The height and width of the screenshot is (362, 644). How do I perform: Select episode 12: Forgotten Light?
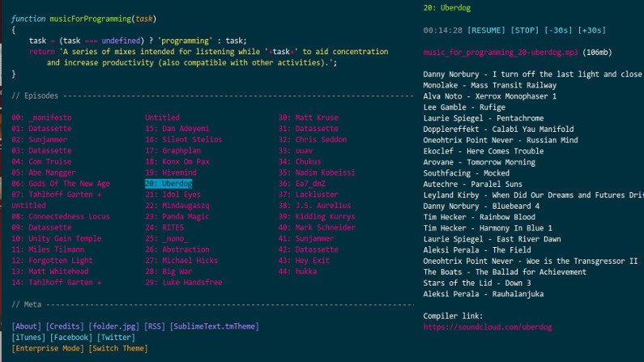52,260
